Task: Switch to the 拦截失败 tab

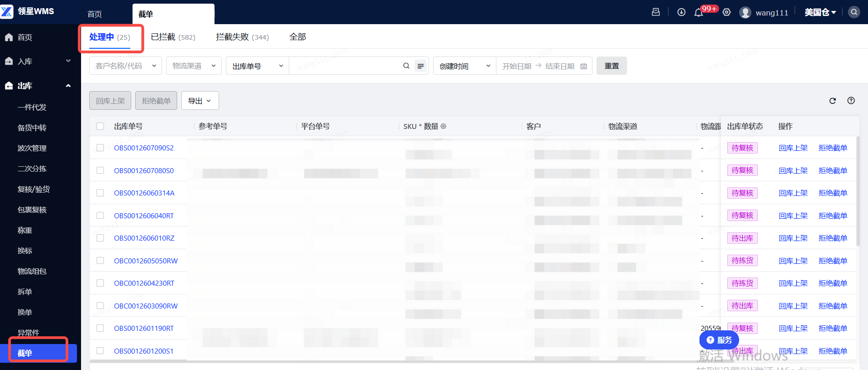Action: (x=242, y=37)
